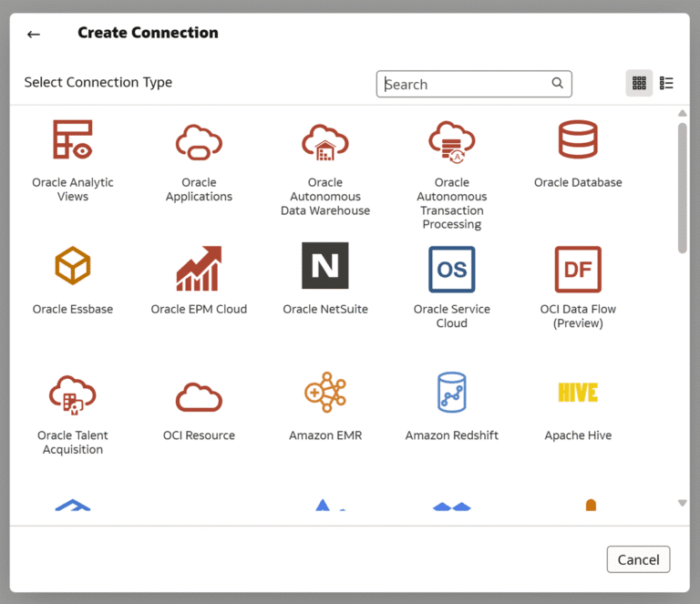Select Oracle Autonomous Transaction Processing icon
Image resolution: width=700 pixels, height=604 pixels.
[452, 142]
